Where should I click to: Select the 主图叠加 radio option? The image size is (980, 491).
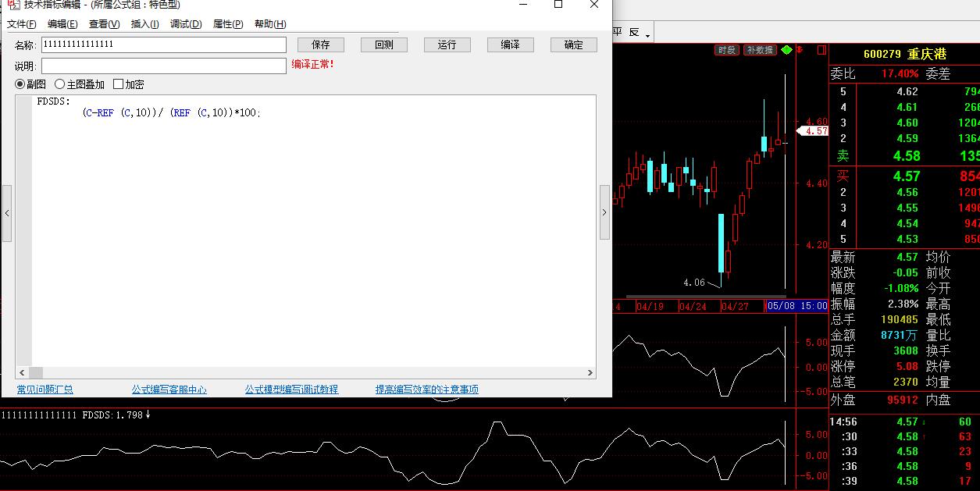(60, 84)
